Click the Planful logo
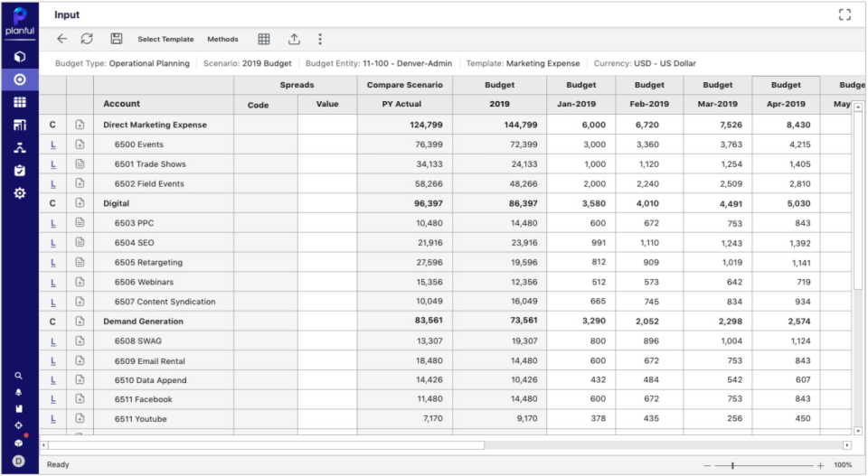Image resolution: width=868 pixels, height=476 pixels. coord(19,22)
